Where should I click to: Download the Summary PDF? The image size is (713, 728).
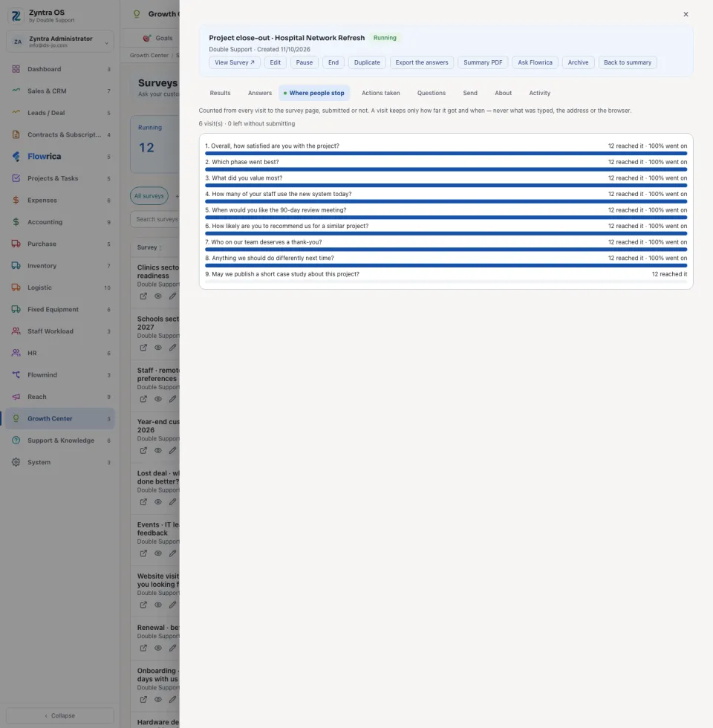tap(483, 62)
